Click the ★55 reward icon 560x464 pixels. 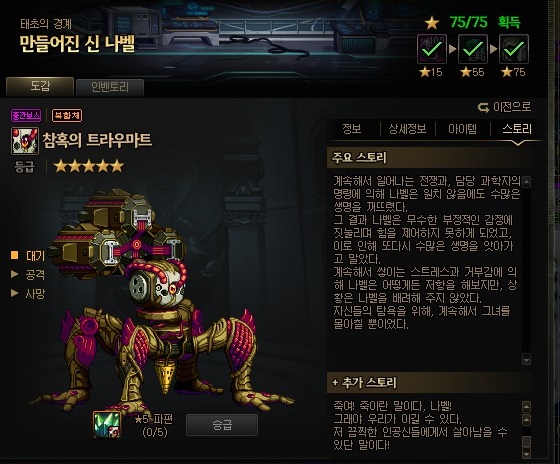click(473, 49)
